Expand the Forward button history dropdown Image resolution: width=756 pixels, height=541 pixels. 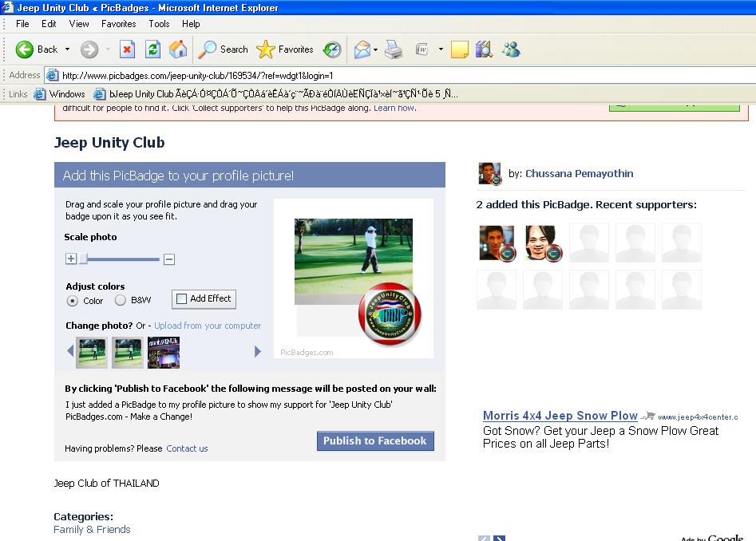click(x=108, y=49)
